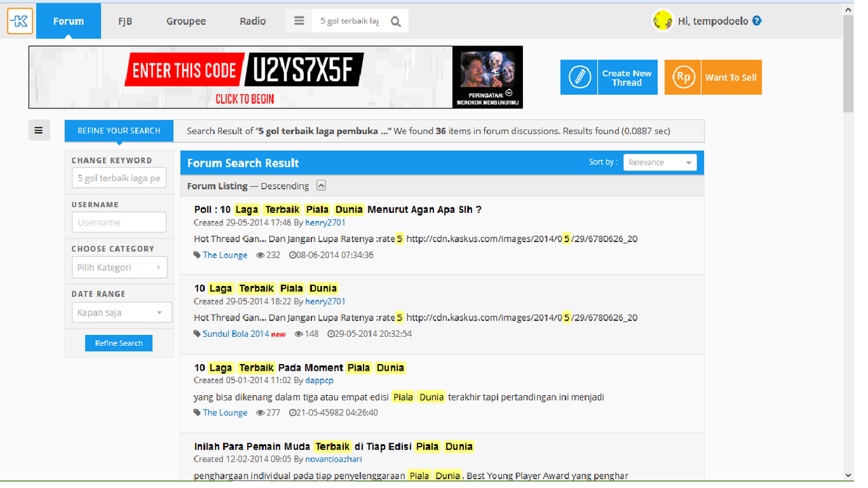This screenshot has width=868, height=488.
Task: Click the clock icon beside 21-05-45982 04:26:40
Action: pos(292,412)
